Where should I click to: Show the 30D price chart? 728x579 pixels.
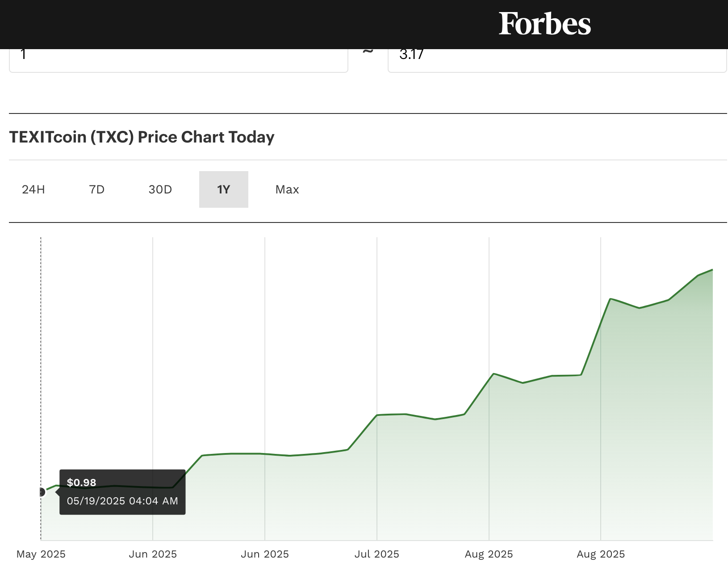tap(160, 189)
